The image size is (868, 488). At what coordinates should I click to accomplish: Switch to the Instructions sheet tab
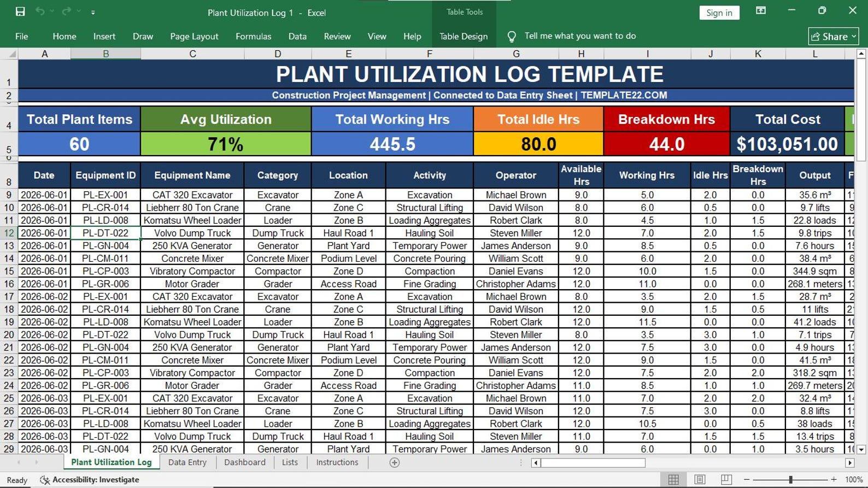click(337, 462)
